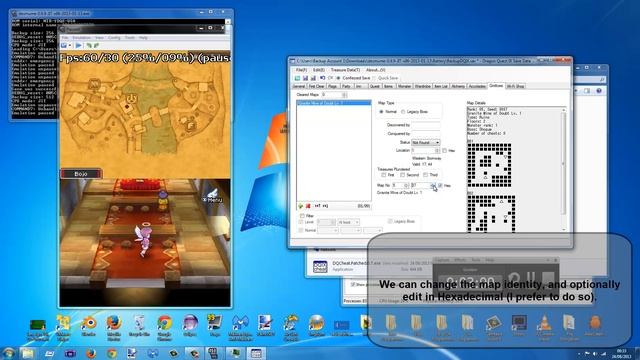
Task: Click the Windows Start orb
Action: (x=9, y=353)
